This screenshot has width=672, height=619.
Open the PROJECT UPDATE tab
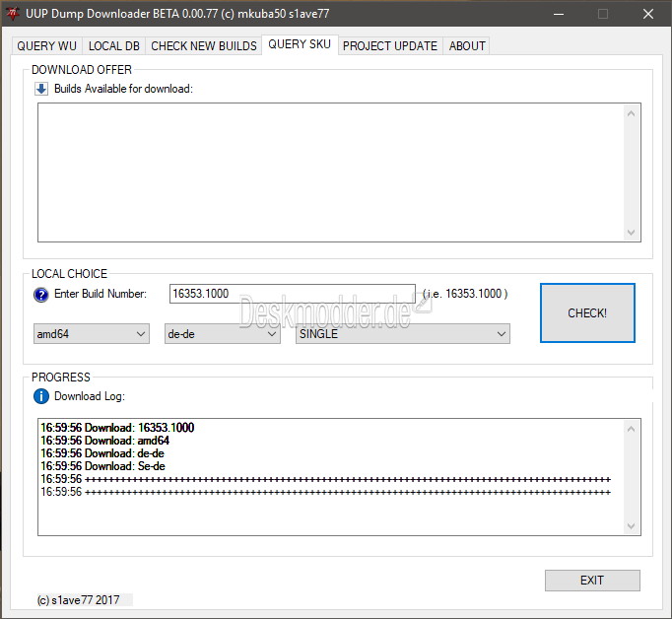(x=390, y=46)
